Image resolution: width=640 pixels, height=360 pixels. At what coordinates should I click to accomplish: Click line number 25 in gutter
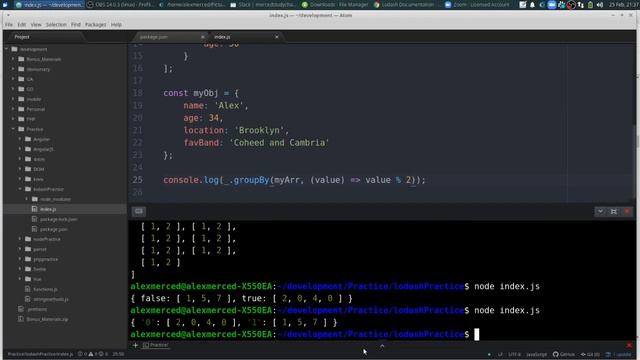tap(138, 180)
